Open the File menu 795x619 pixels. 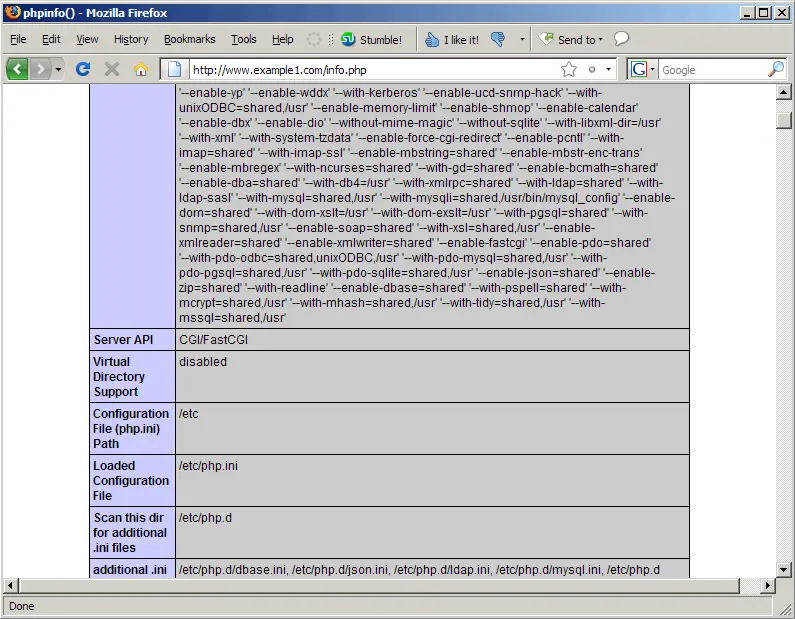tap(18, 39)
